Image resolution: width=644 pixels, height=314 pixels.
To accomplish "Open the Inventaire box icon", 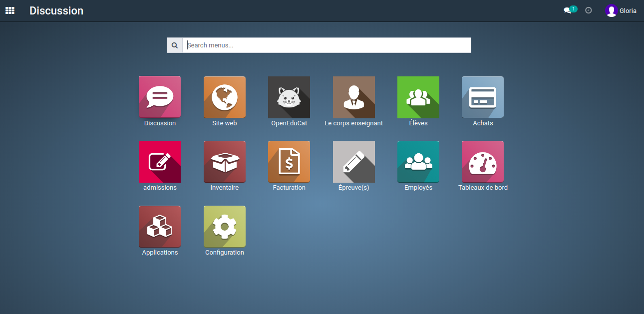I will tap(225, 162).
